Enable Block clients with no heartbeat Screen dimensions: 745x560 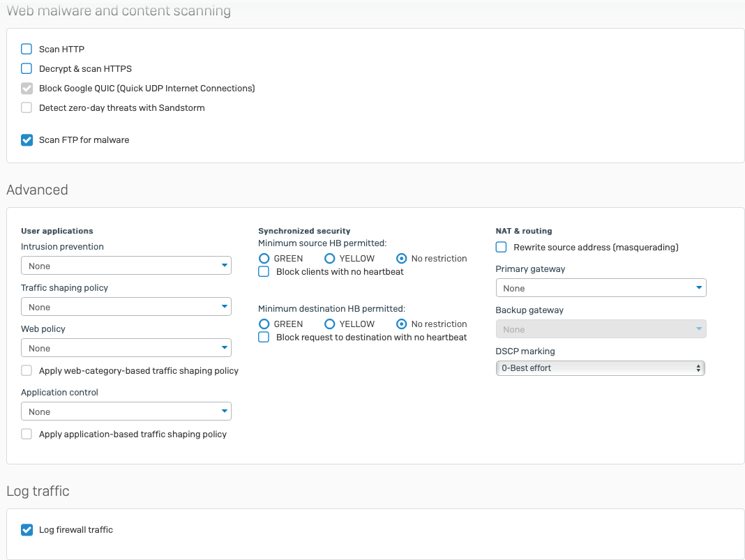(x=264, y=272)
